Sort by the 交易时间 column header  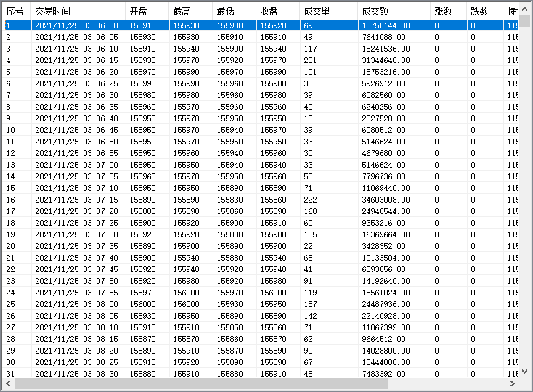(78, 11)
